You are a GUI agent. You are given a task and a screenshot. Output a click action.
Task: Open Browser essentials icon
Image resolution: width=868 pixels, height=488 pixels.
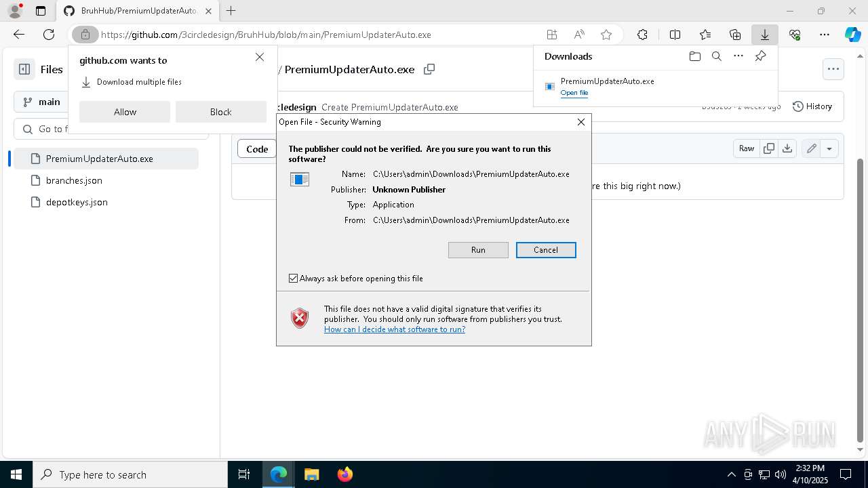[x=795, y=35]
